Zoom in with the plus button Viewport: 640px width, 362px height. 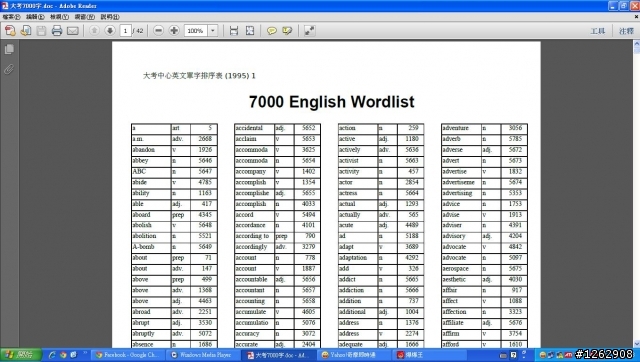point(174,31)
